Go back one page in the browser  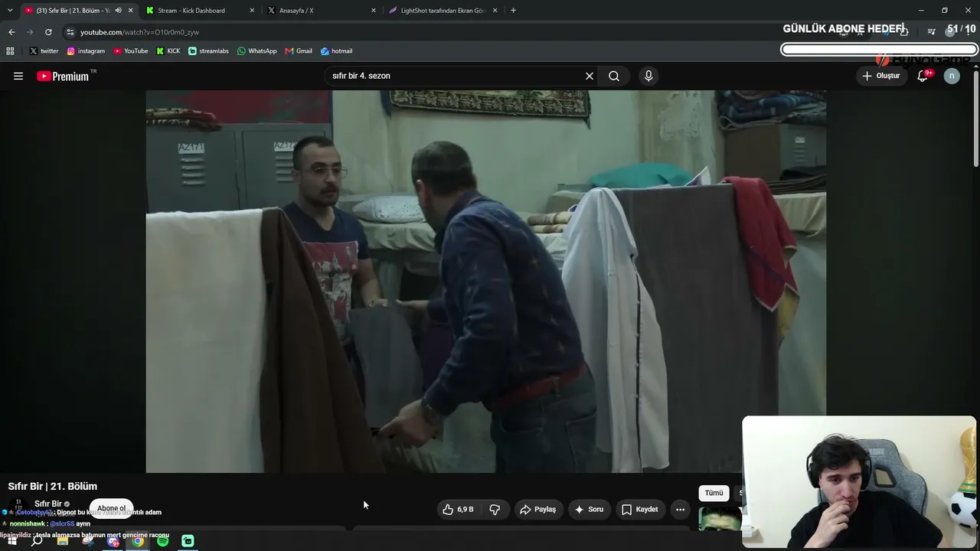pyautogui.click(x=11, y=32)
